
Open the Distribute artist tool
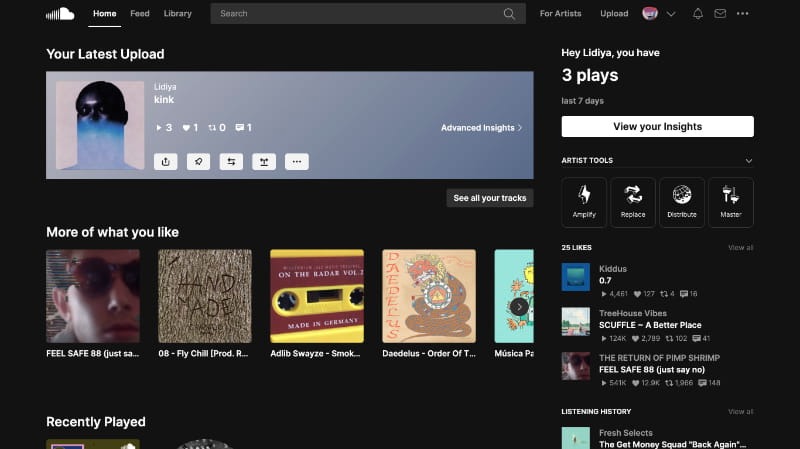tap(682, 202)
